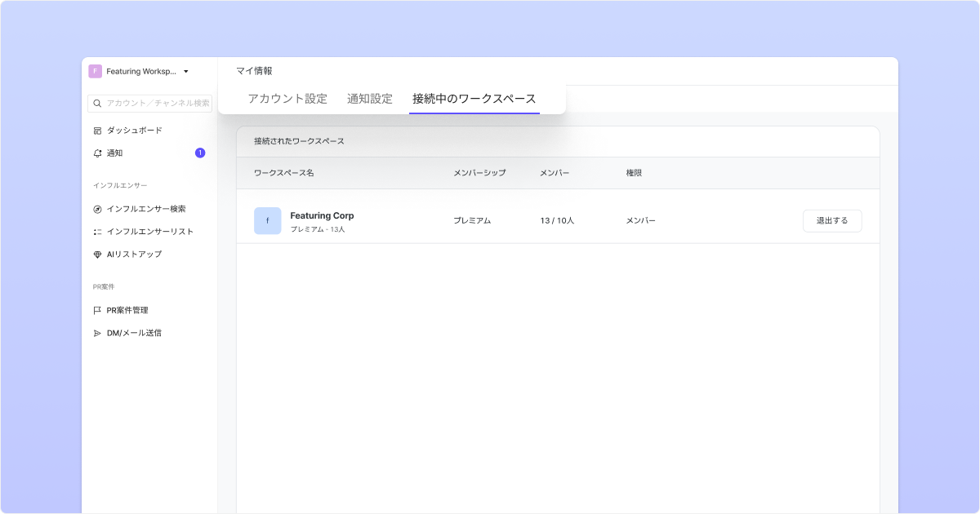The height and width of the screenshot is (514, 980).
Task: Click the Featuring Corp blue avatar thumbnail
Action: (267, 221)
